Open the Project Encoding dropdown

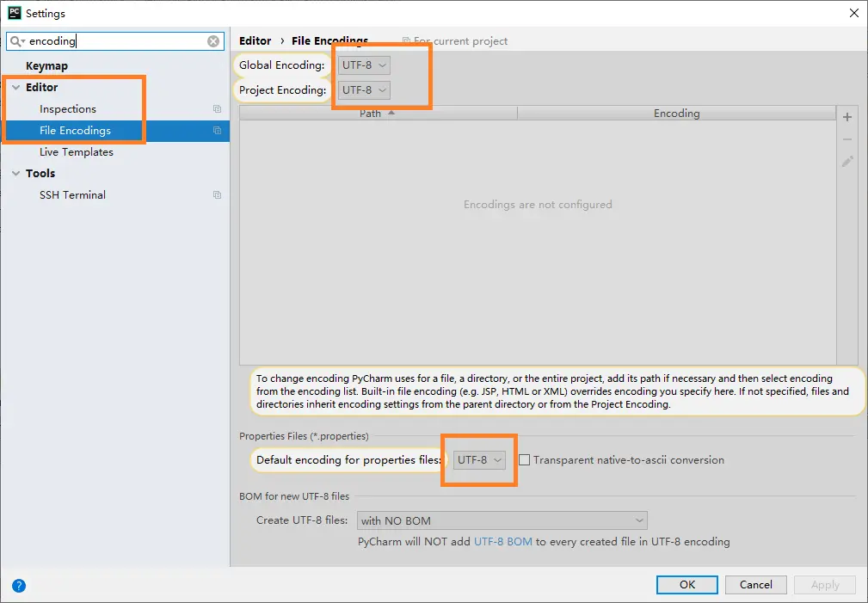point(364,90)
